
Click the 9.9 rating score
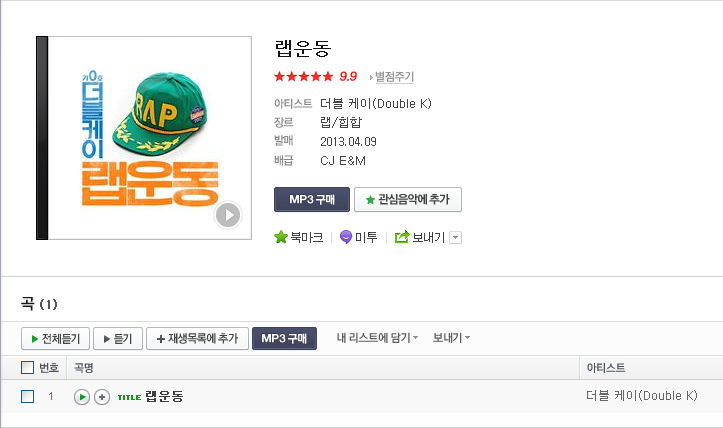point(348,77)
